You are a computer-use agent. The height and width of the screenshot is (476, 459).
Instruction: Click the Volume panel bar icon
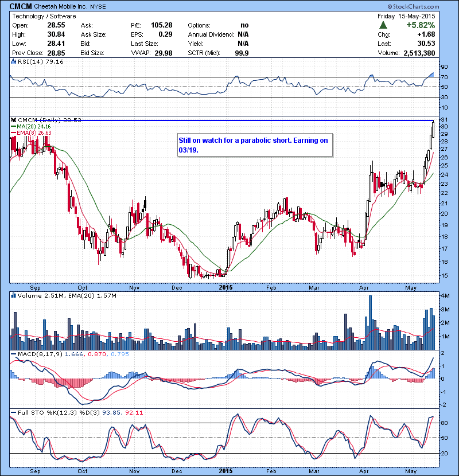coord(13,295)
